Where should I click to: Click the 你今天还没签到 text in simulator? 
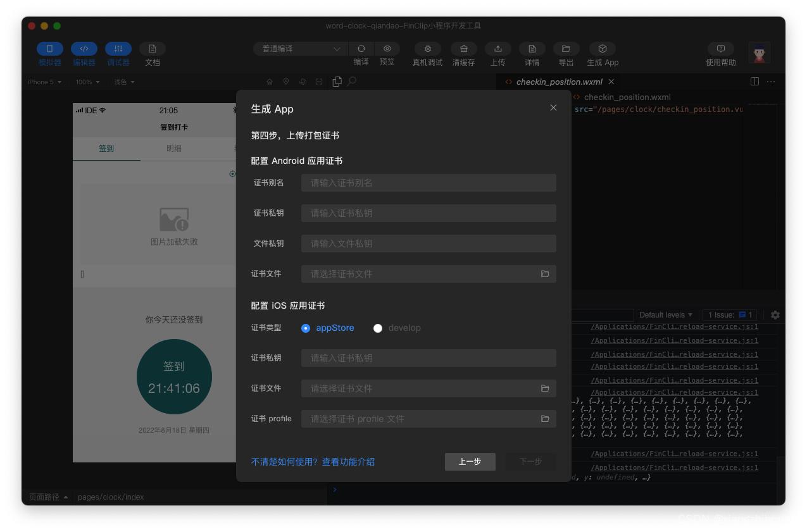coord(174,320)
